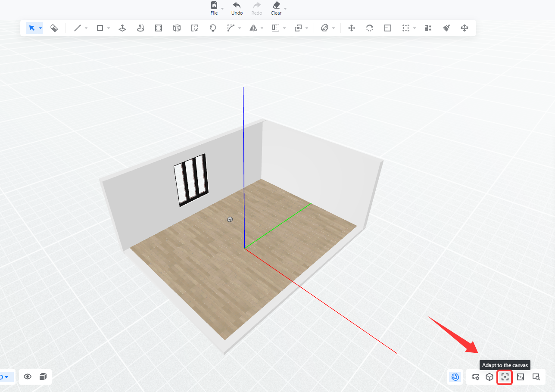The height and width of the screenshot is (392, 555).
Task: Expand the path array dropdown arrow
Action: pos(240,28)
